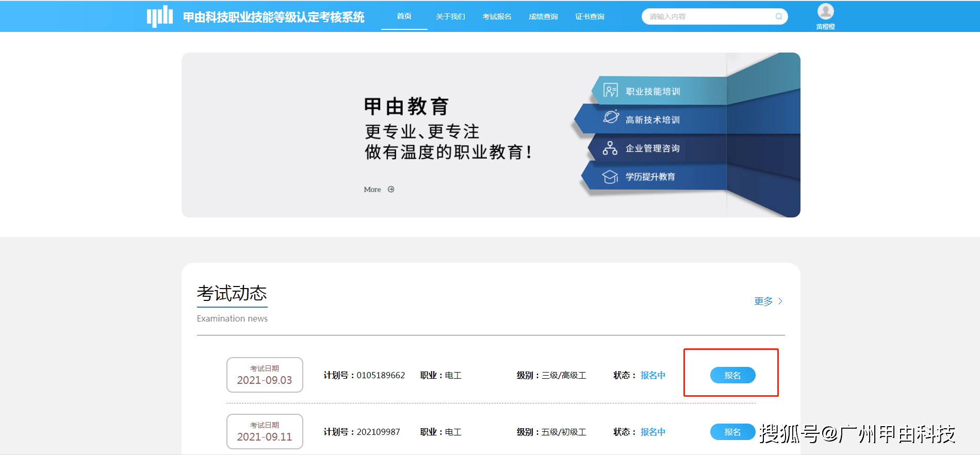Image resolution: width=980 pixels, height=455 pixels.
Task: Click the username under the avatar
Action: pyautogui.click(x=825, y=26)
